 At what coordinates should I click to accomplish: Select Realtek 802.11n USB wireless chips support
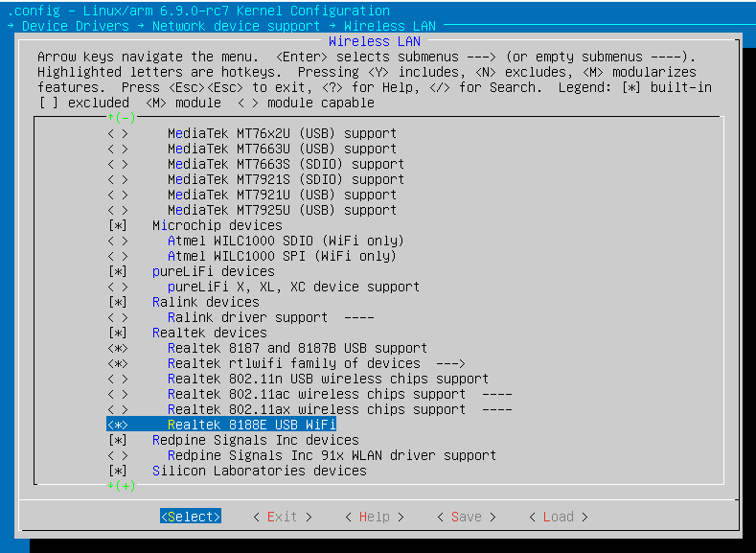pyautogui.click(x=328, y=379)
